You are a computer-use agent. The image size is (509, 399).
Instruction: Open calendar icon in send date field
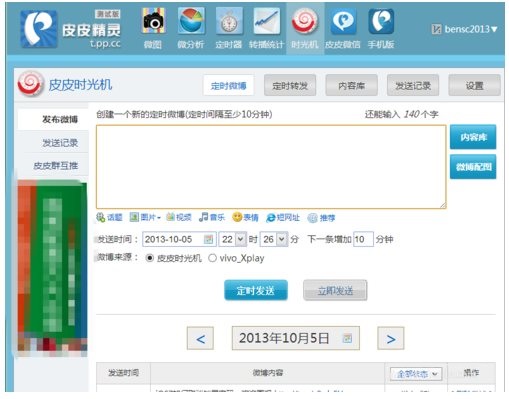pos(208,239)
